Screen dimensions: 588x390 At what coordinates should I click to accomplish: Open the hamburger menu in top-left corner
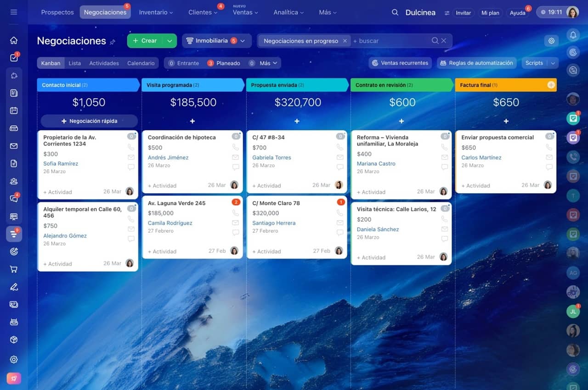click(x=13, y=12)
